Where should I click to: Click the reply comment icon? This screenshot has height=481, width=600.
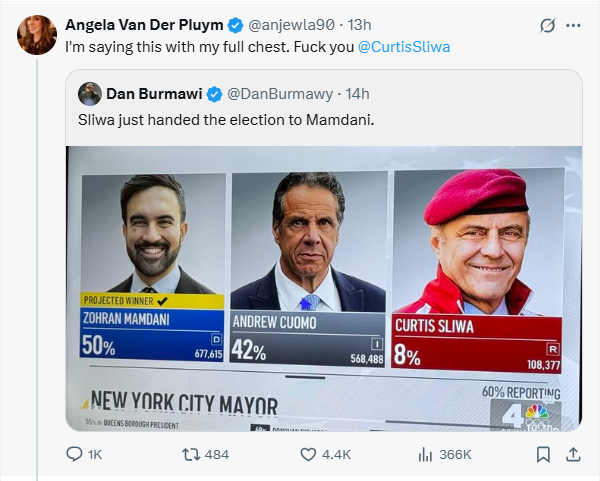[x=73, y=454]
